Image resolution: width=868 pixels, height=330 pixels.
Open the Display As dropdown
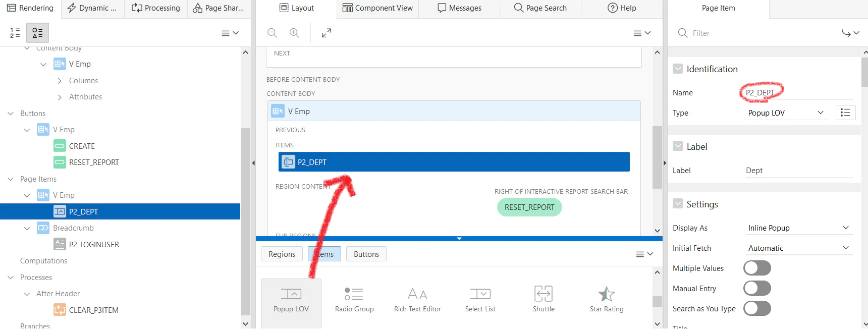coord(799,228)
